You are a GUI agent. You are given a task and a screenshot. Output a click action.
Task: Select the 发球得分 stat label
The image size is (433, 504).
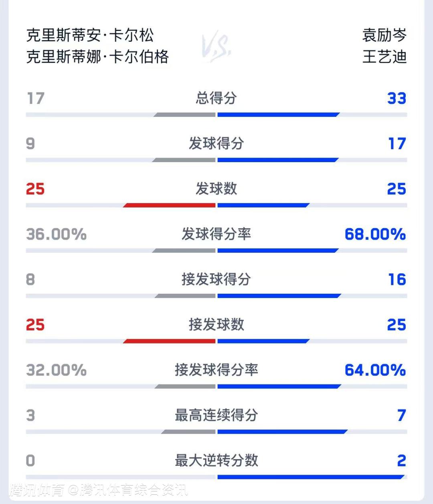pyautogui.click(x=216, y=143)
